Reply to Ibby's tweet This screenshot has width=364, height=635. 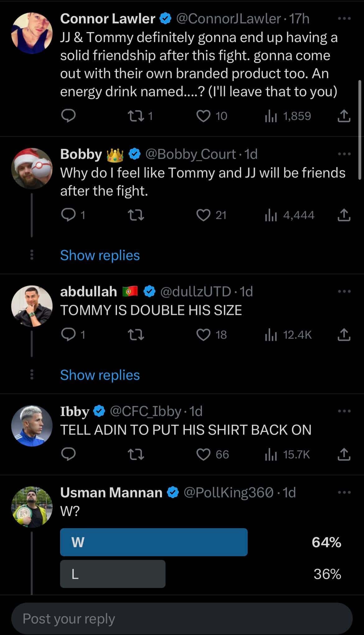pos(68,455)
